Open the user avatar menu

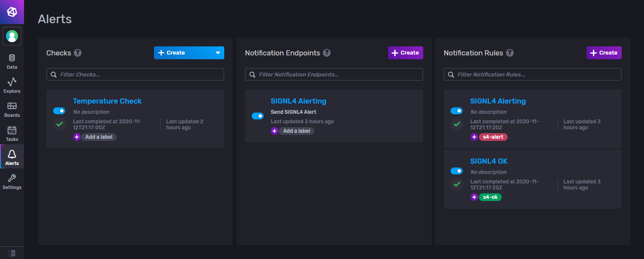pyautogui.click(x=12, y=36)
